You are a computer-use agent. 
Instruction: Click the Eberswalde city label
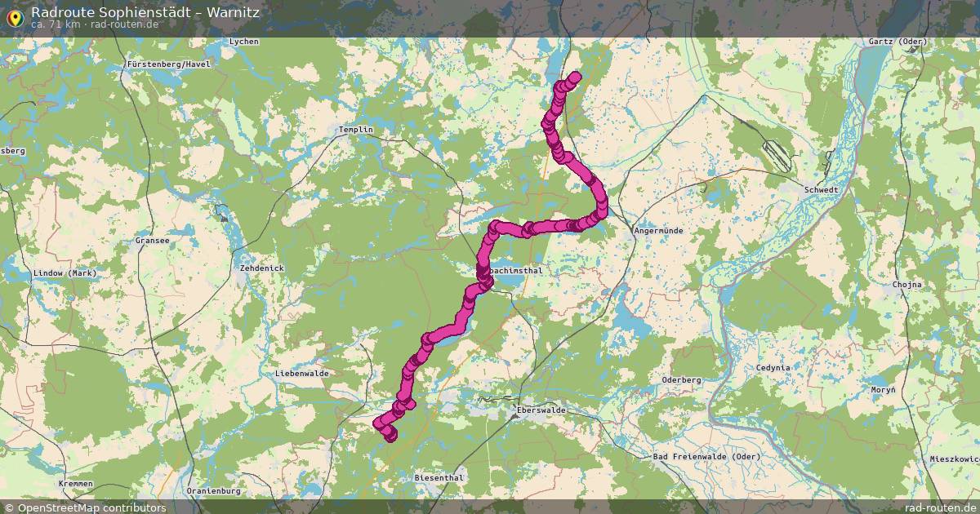pyautogui.click(x=541, y=410)
